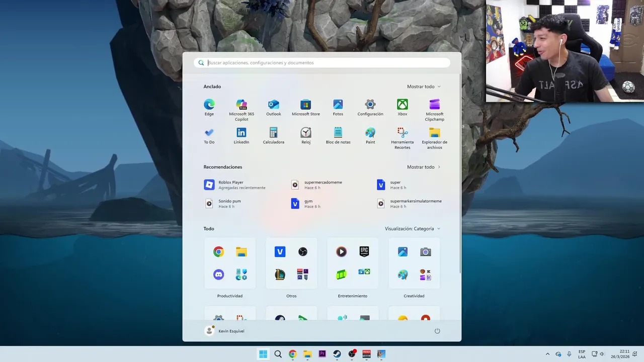
Task: Open Discord in the Productividad category
Action: pyautogui.click(x=218, y=275)
